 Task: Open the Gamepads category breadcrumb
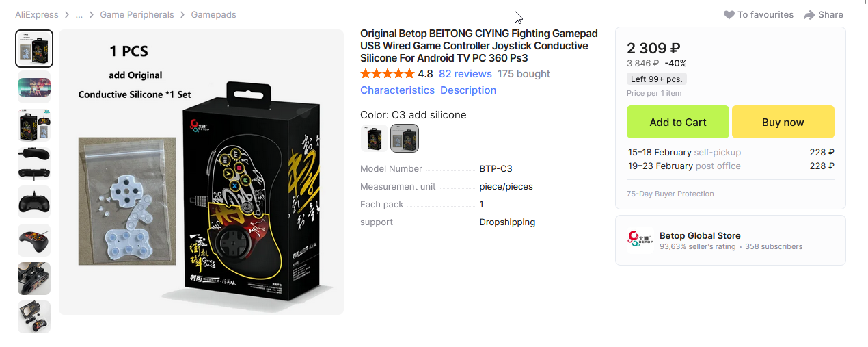[x=213, y=15]
